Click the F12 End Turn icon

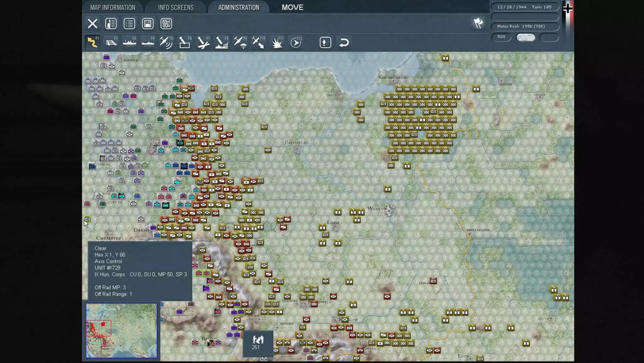click(296, 43)
